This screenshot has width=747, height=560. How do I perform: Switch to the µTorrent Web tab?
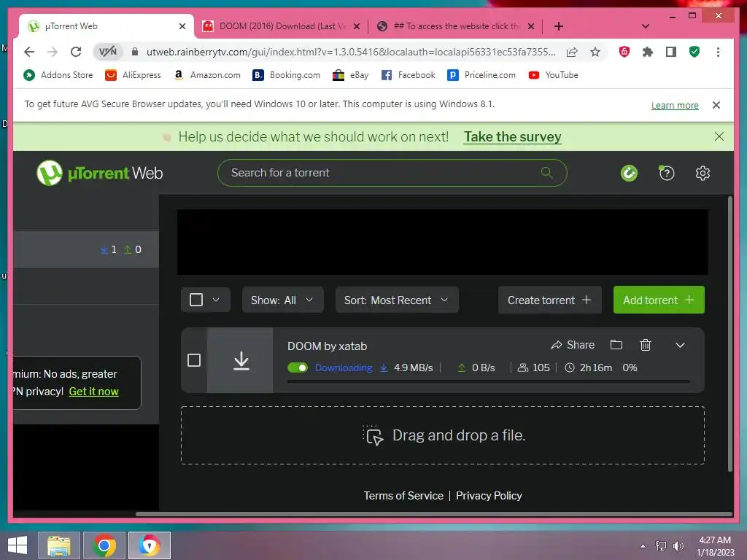[107, 26]
